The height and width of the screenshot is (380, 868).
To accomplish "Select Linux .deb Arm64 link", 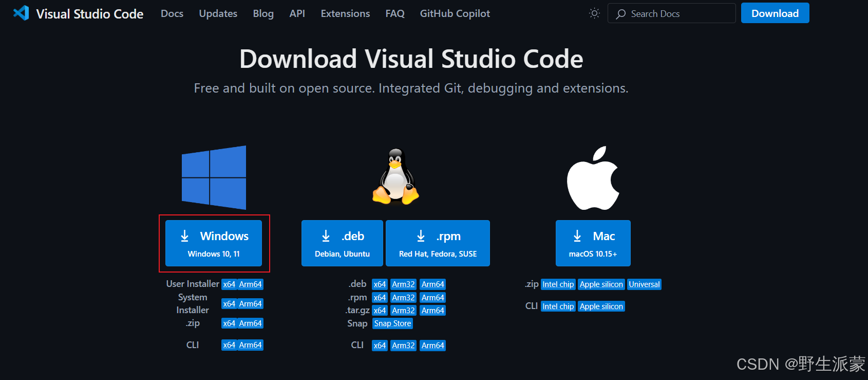I will point(433,284).
